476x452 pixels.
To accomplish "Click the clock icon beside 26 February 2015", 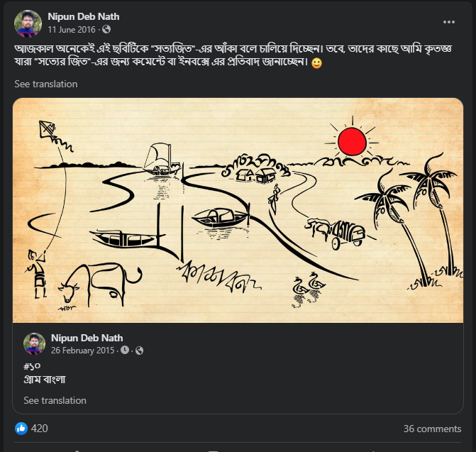I will (125, 351).
